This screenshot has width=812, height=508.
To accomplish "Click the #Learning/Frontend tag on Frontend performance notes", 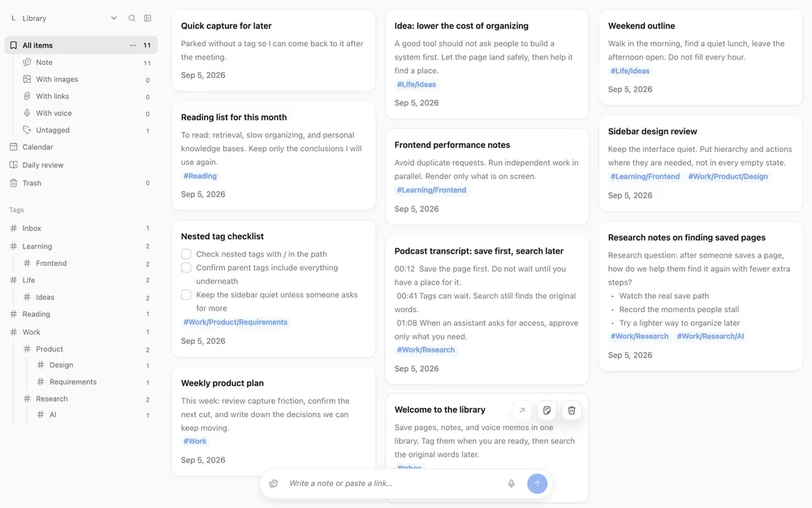I will click(x=431, y=190).
